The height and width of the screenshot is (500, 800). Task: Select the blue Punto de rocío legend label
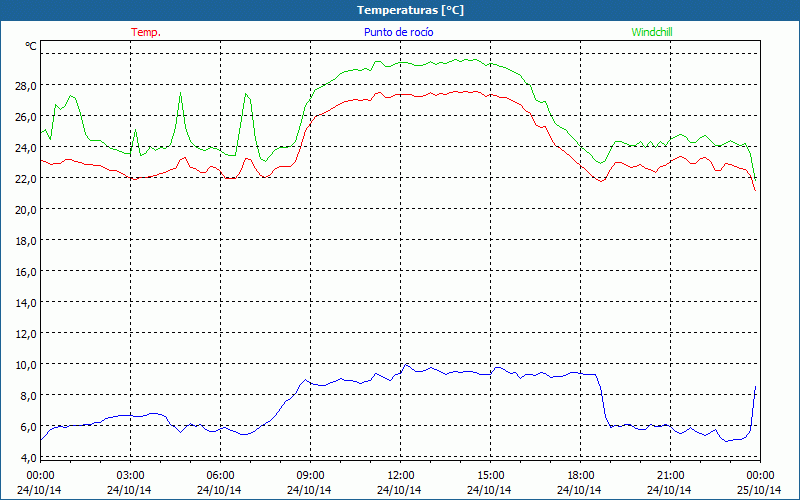398,32
